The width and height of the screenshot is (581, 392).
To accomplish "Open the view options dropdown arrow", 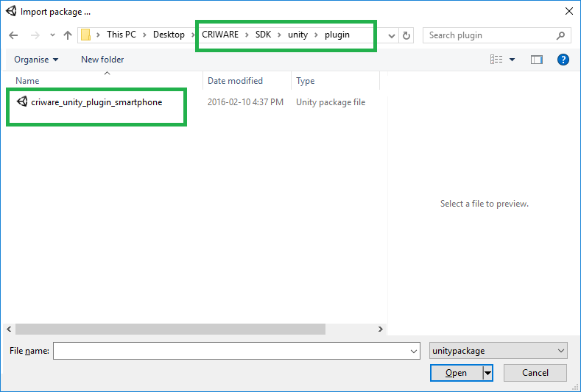I will pos(512,60).
